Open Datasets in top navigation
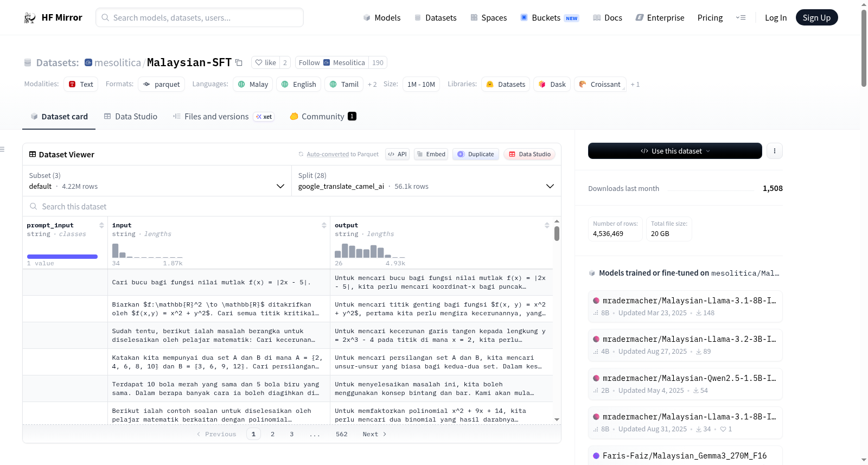Screen dimensions: 868x465 coord(436,17)
